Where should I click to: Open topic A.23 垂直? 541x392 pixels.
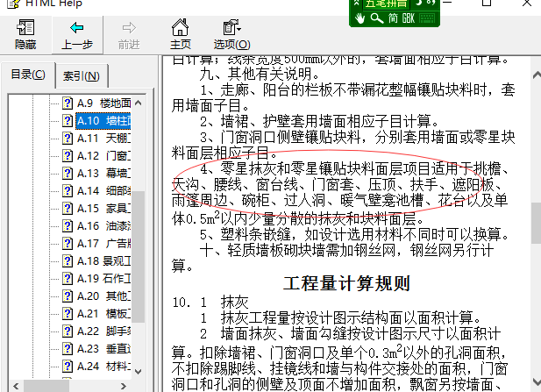[x=103, y=348]
